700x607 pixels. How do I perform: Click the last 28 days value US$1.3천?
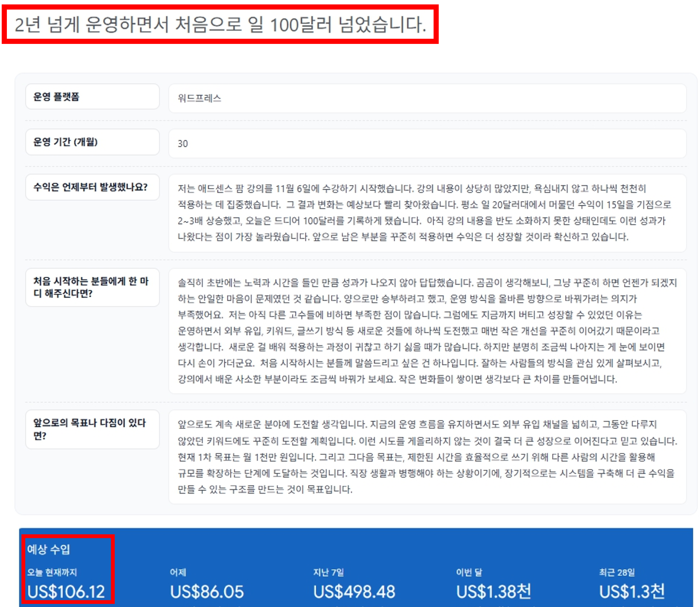(632, 592)
